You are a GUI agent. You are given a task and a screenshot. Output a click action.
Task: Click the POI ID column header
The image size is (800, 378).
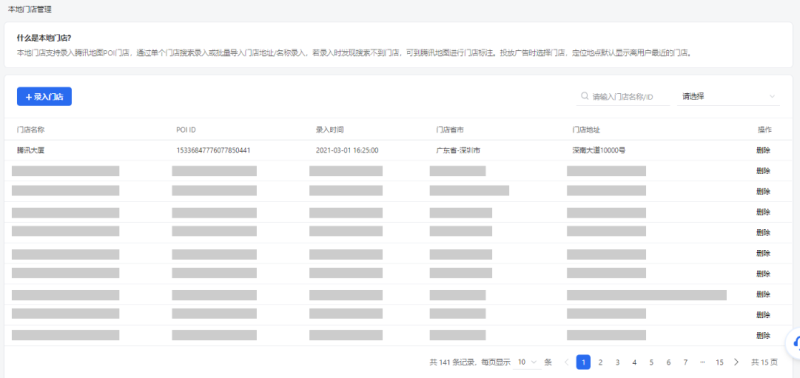tap(186, 130)
